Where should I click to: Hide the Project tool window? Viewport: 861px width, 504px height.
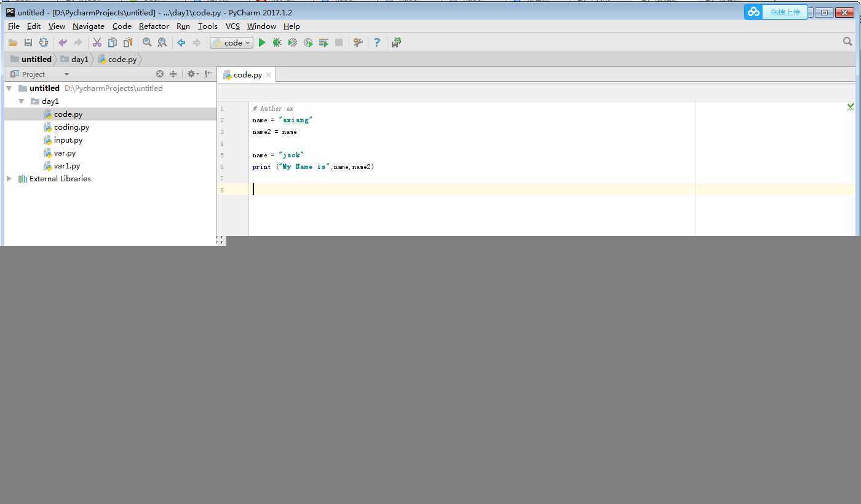click(208, 74)
